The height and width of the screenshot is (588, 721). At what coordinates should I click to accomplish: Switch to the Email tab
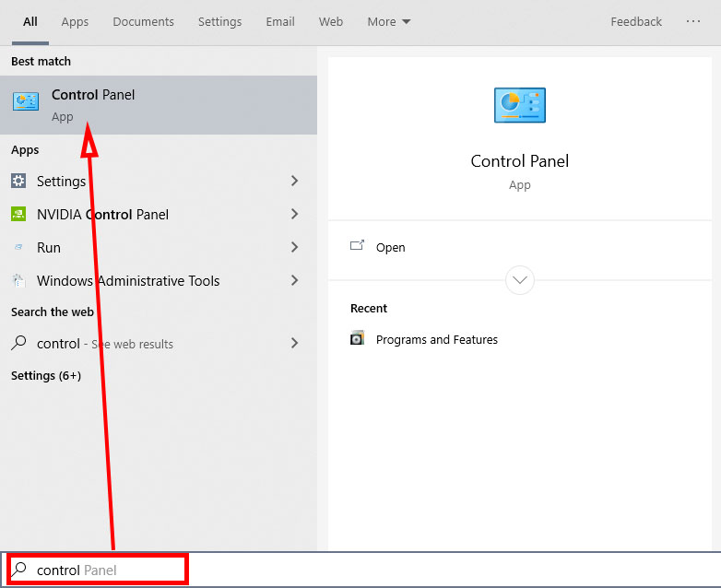[x=280, y=21]
